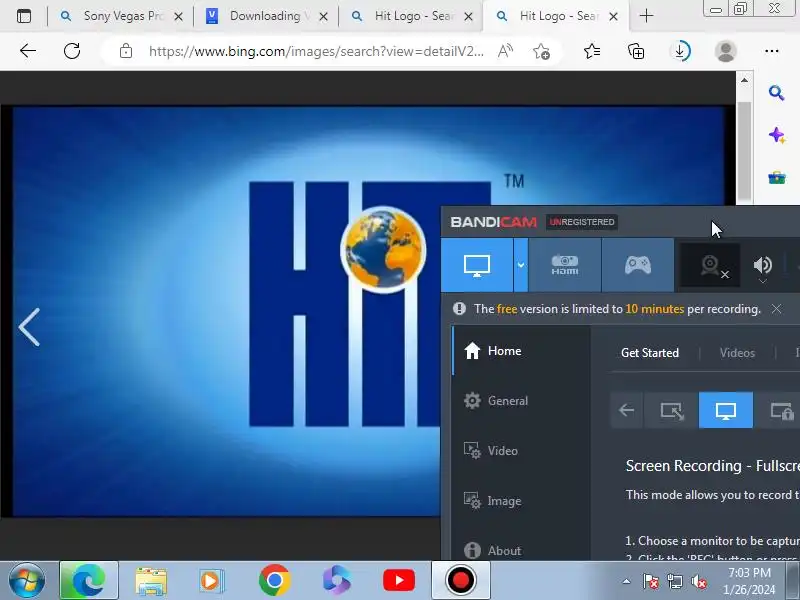This screenshot has height=600, width=800.
Task: Close the active Hit Logo tab
Action: 613,17
